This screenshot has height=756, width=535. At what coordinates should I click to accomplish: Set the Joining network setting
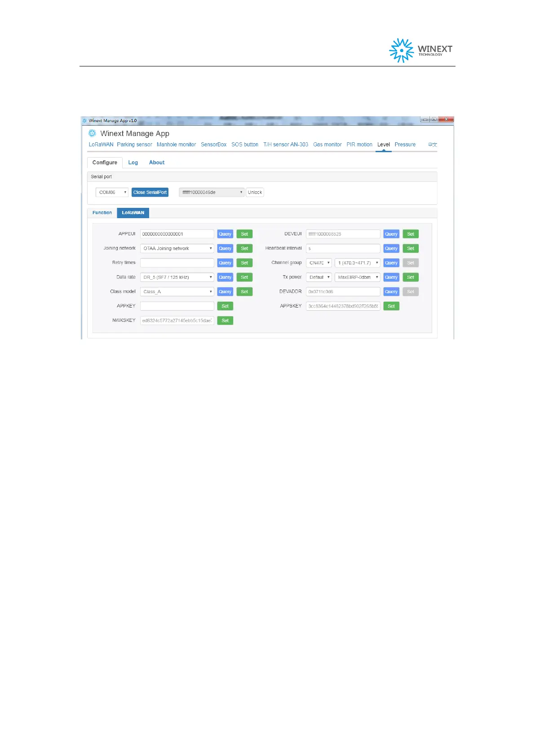click(244, 248)
